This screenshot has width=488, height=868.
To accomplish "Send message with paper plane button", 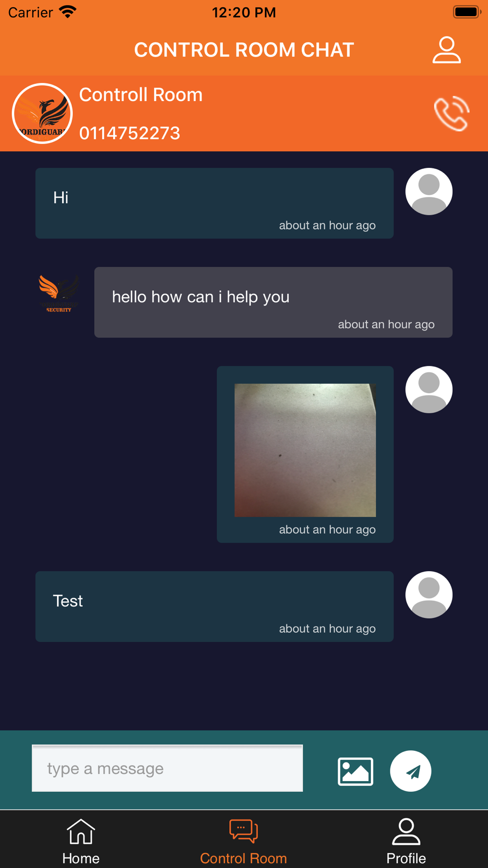I will point(410,771).
